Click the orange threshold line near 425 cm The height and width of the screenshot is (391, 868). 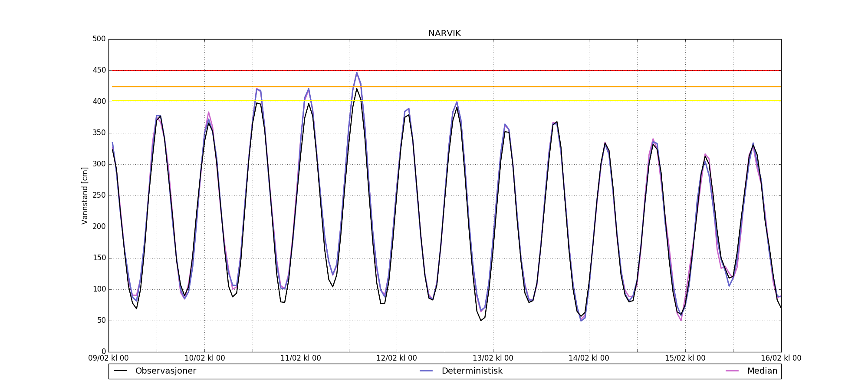[447, 86]
